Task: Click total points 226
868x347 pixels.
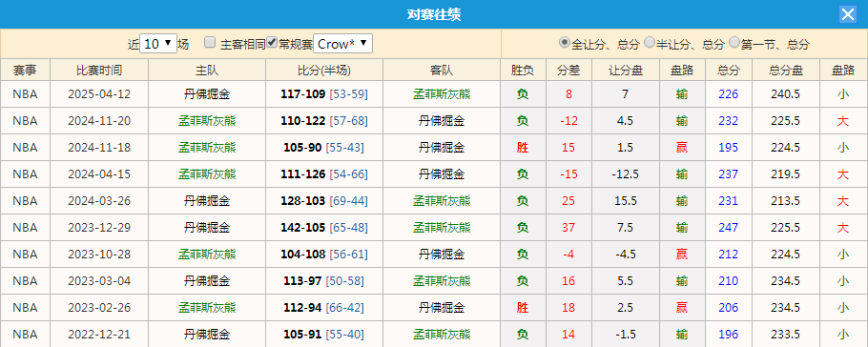Action: coord(729,94)
